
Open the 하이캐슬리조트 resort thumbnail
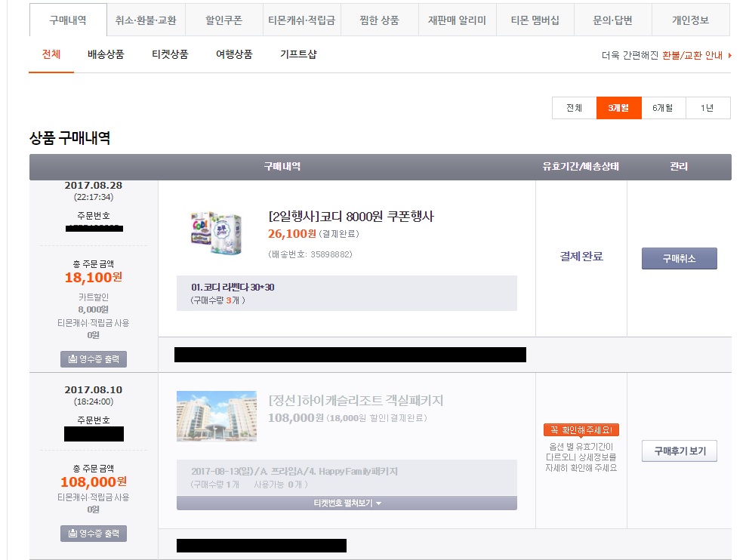pos(216,417)
